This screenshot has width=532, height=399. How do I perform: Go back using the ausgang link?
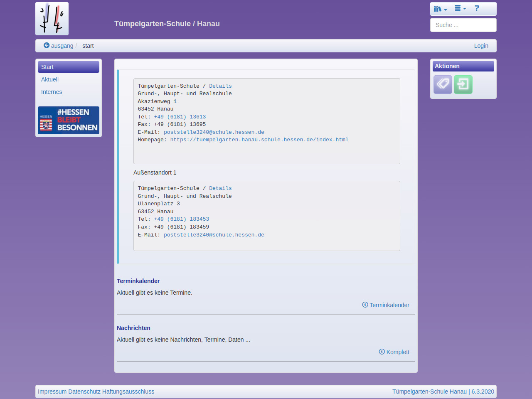59,46
